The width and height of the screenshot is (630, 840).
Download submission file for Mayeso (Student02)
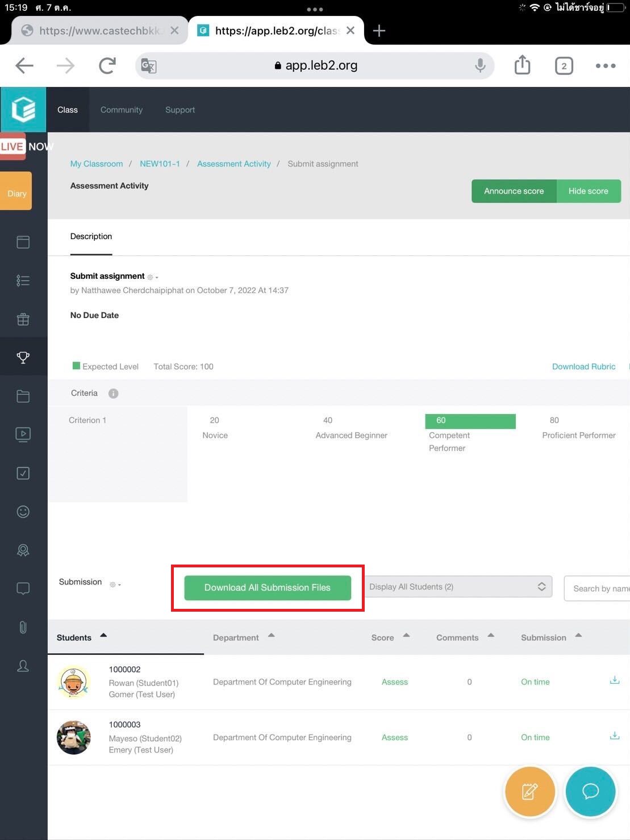tap(614, 736)
